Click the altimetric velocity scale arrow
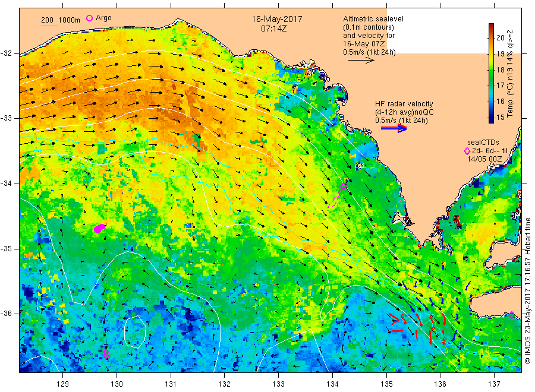535x392 pixels. tap(361, 61)
